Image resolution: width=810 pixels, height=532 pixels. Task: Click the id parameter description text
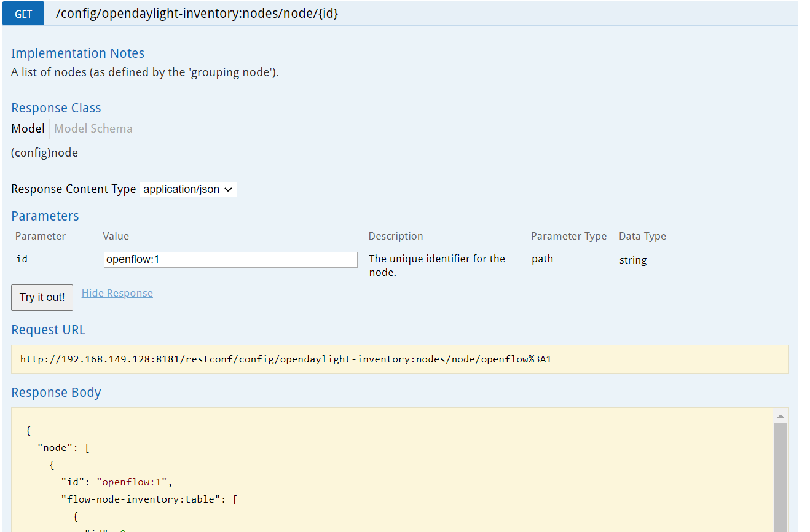coord(436,265)
